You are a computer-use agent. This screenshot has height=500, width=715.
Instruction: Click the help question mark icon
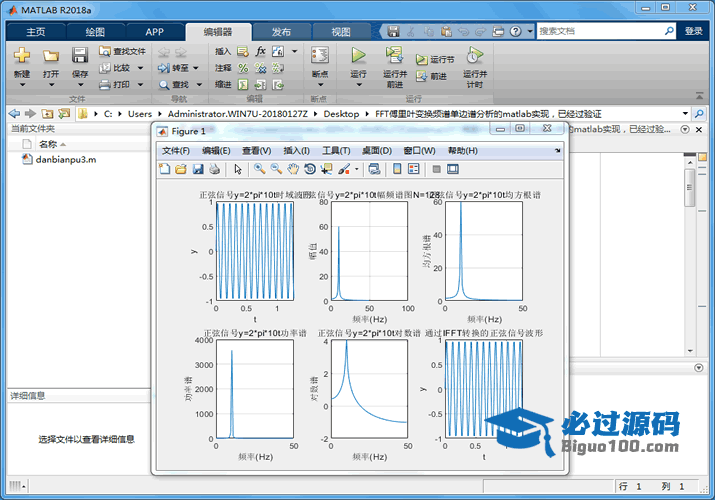point(515,31)
